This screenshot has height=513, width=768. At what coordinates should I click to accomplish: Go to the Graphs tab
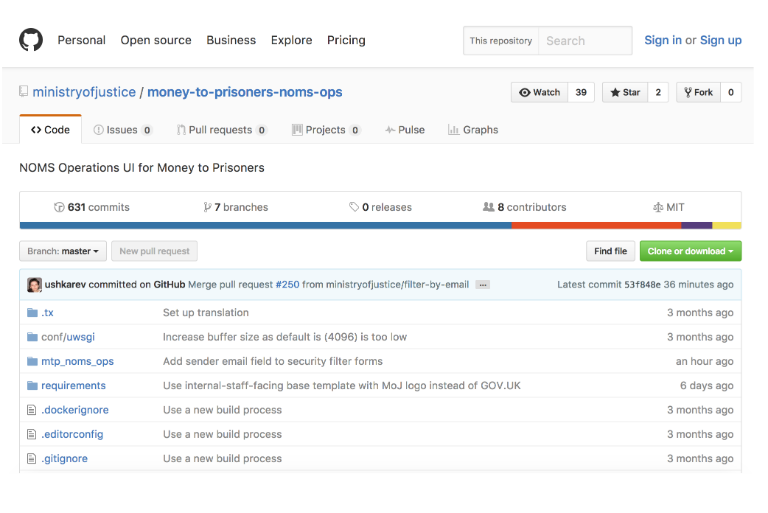(x=473, y=130)
